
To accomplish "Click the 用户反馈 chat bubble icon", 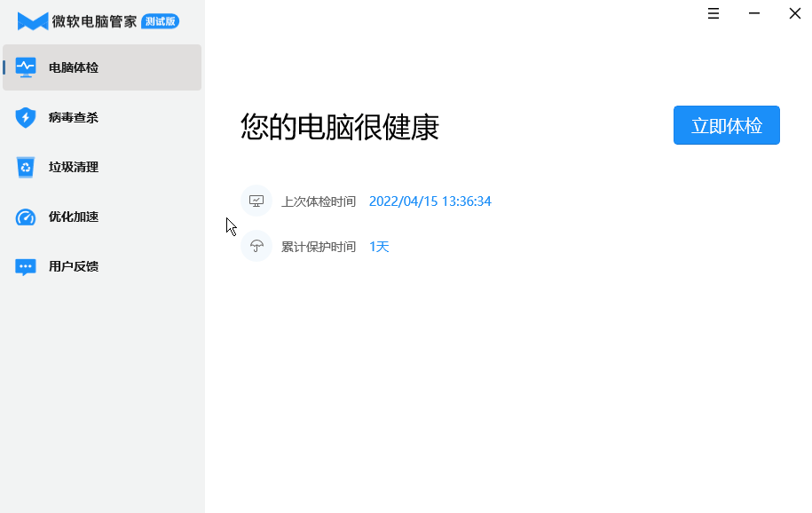I will pos(25,266).
